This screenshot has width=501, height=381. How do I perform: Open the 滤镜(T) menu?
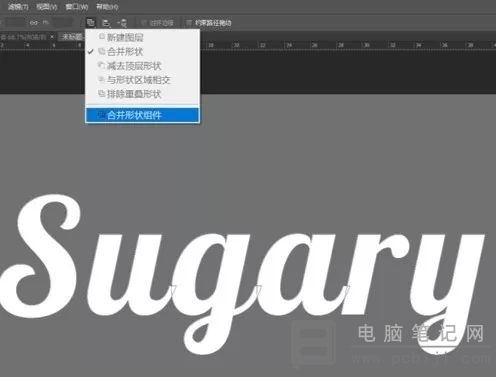point(18,7)
